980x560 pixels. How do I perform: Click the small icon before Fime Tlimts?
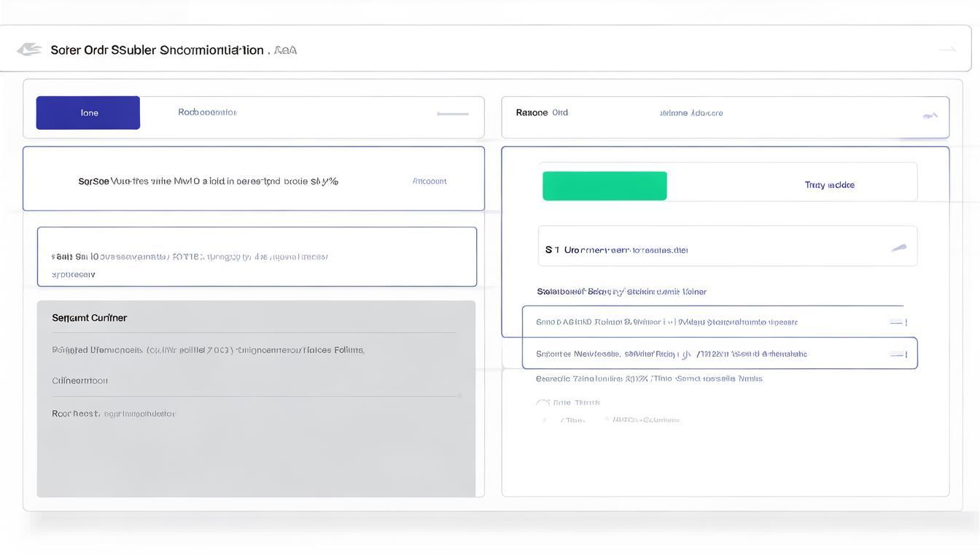tap(542, 402)
